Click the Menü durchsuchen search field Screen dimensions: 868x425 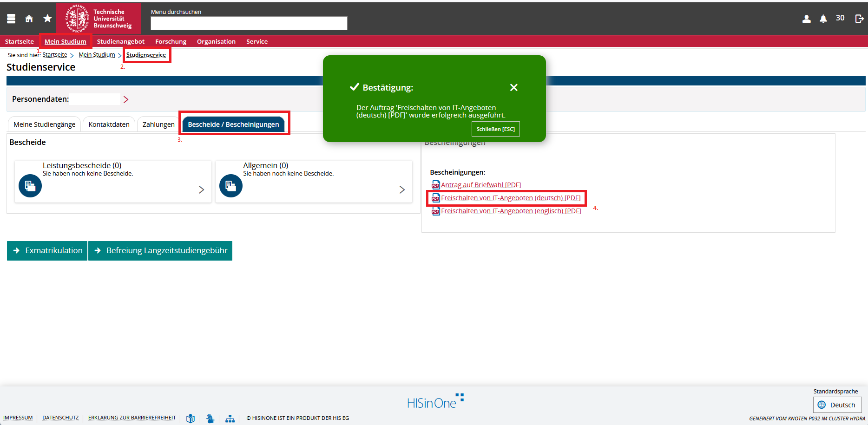click(249, 23)
